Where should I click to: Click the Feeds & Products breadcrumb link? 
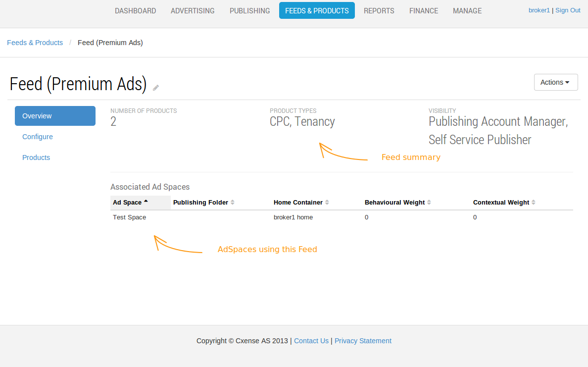point(35,43)
